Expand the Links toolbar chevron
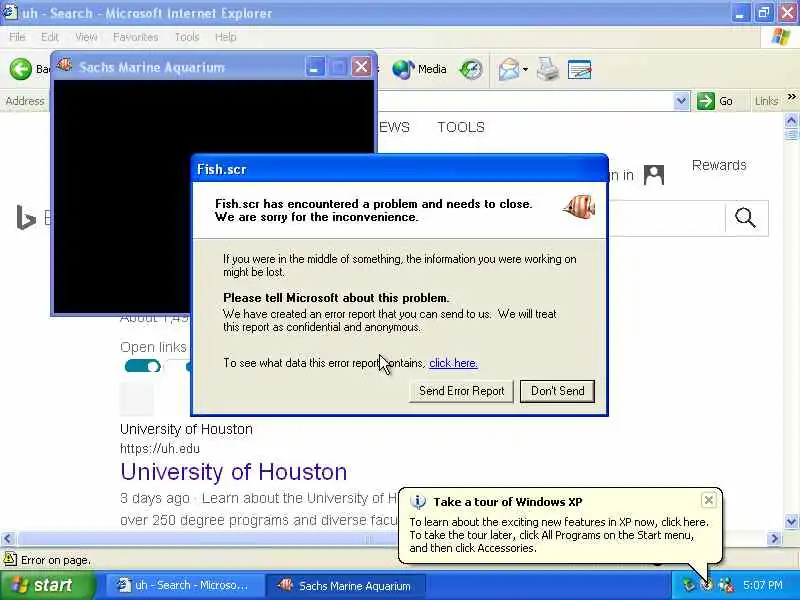This screenshot has height=600, width=800. click(791, 96)
